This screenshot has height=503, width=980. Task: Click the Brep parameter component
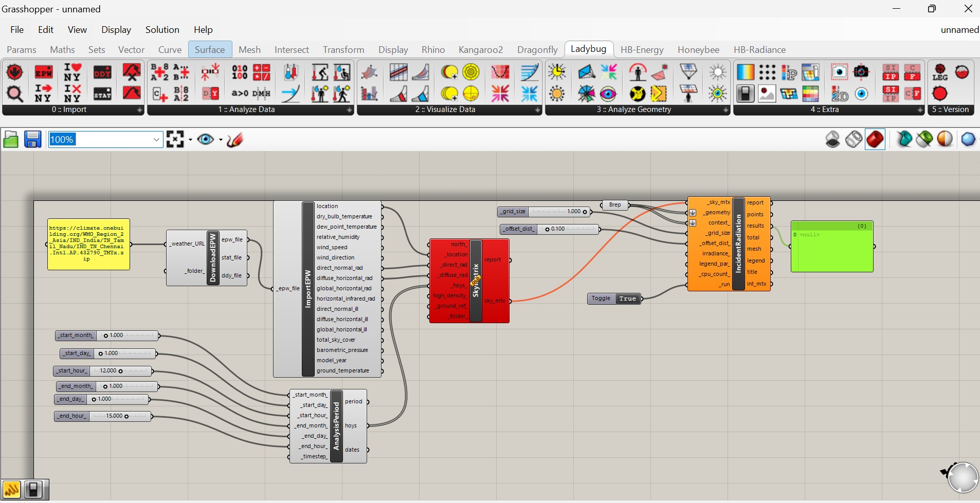point(615,205)
